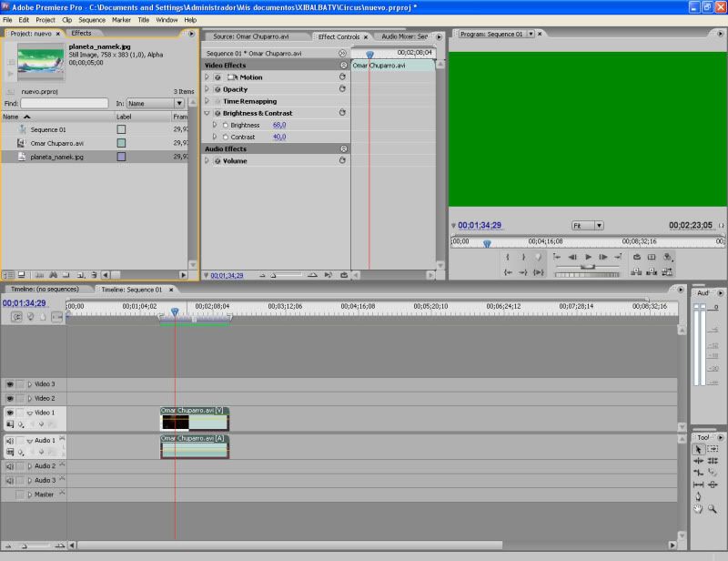Image resolution: width=728 pixels, height=561 pixels.
Task: Open the Find 'In: Name' dropdown
Action: (x=156, y=103)
